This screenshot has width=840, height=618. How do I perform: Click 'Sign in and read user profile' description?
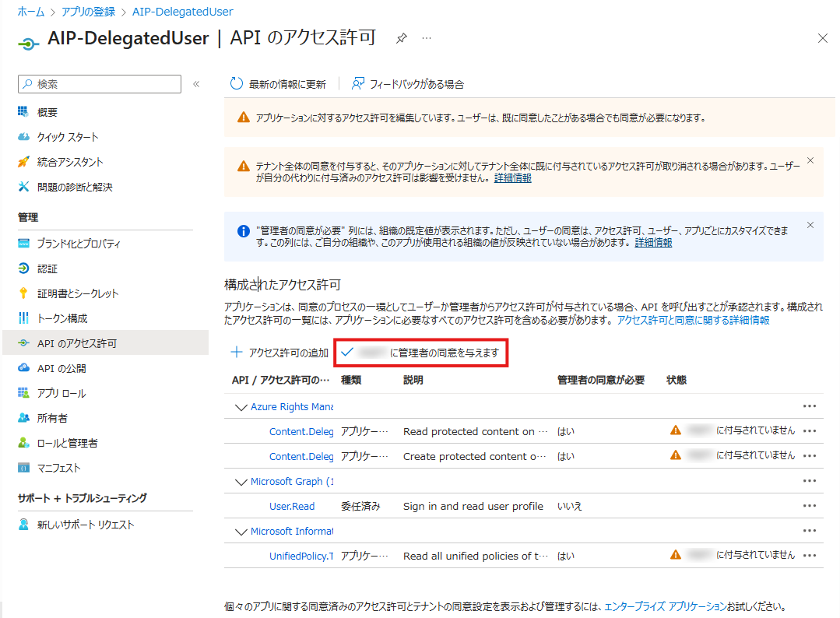click(473, 506)
